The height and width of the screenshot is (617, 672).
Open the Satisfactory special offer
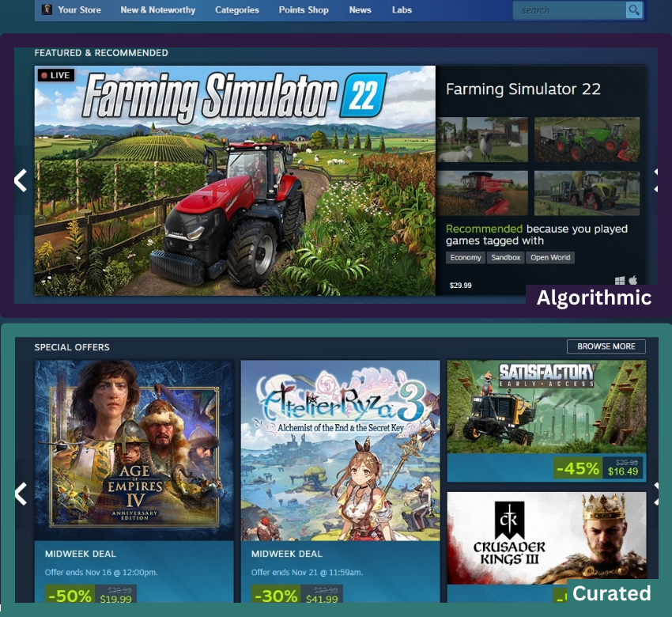pos(546,421)
